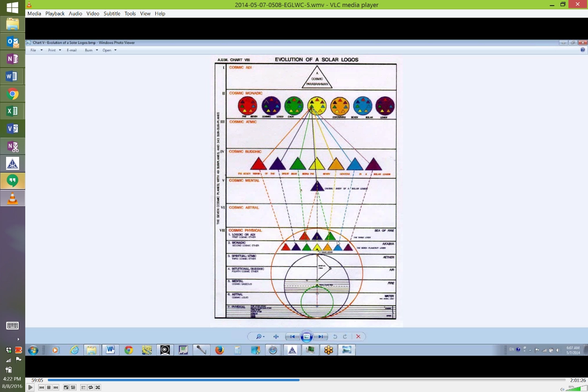588x392 pixels.
Task: Toggle loop repeat mode
Action: (x=91, y=387)
